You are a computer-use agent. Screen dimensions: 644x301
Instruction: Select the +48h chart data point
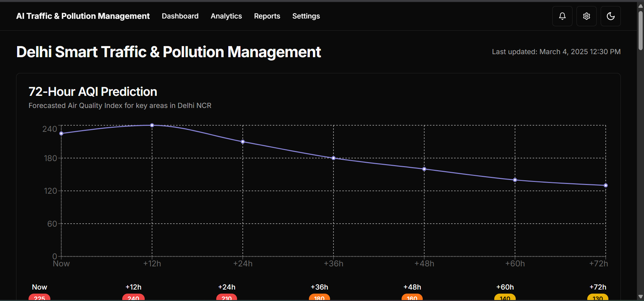click(x=424, y=169)
